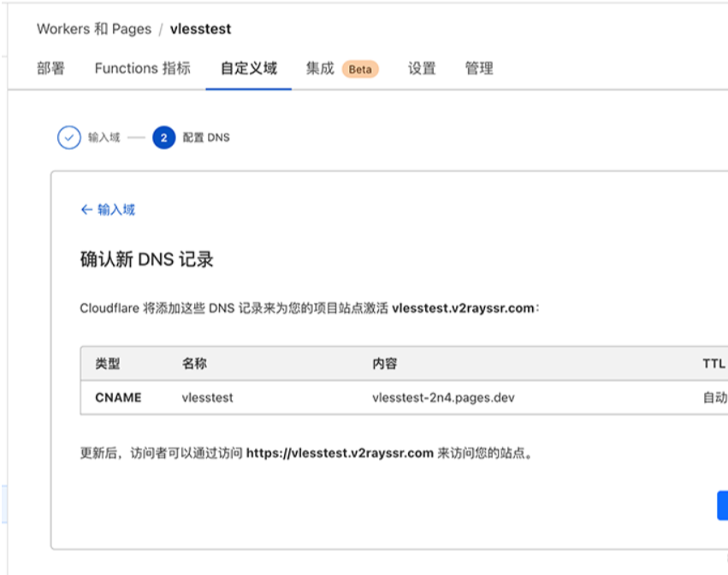Select the 自动 TTL cell
The height and width of the screenshot is (575, 728).
715,398
